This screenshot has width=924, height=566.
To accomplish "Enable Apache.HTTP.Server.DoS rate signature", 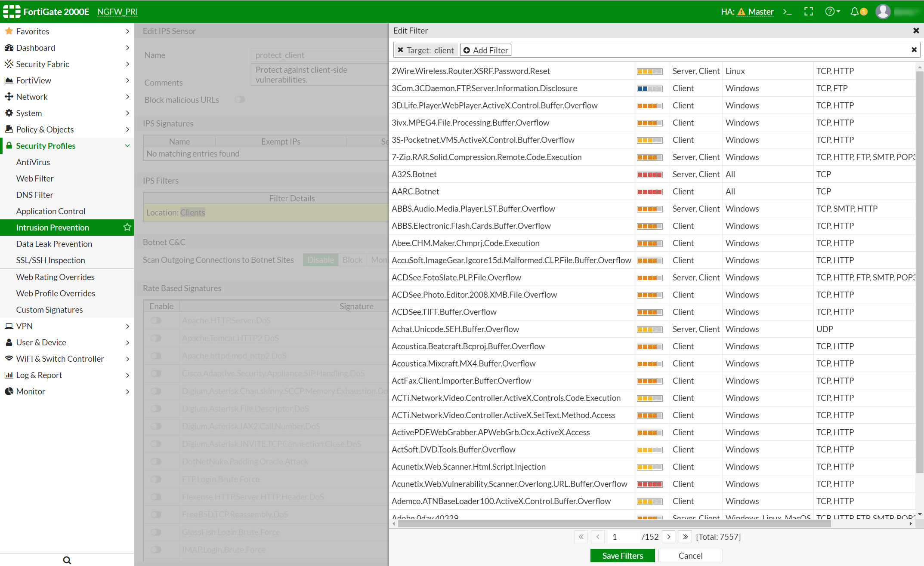I will tap(156, 320).
